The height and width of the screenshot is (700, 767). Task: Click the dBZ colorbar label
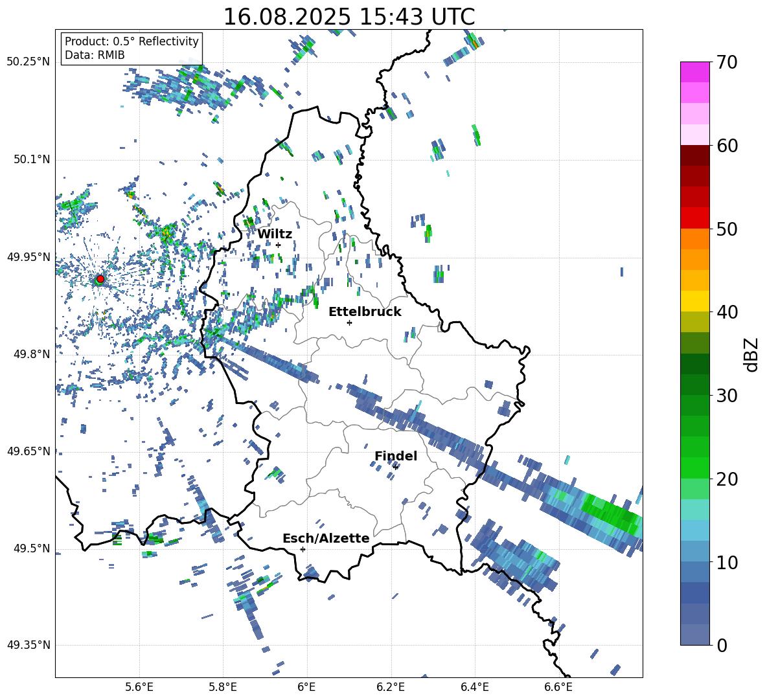(751, 354)
